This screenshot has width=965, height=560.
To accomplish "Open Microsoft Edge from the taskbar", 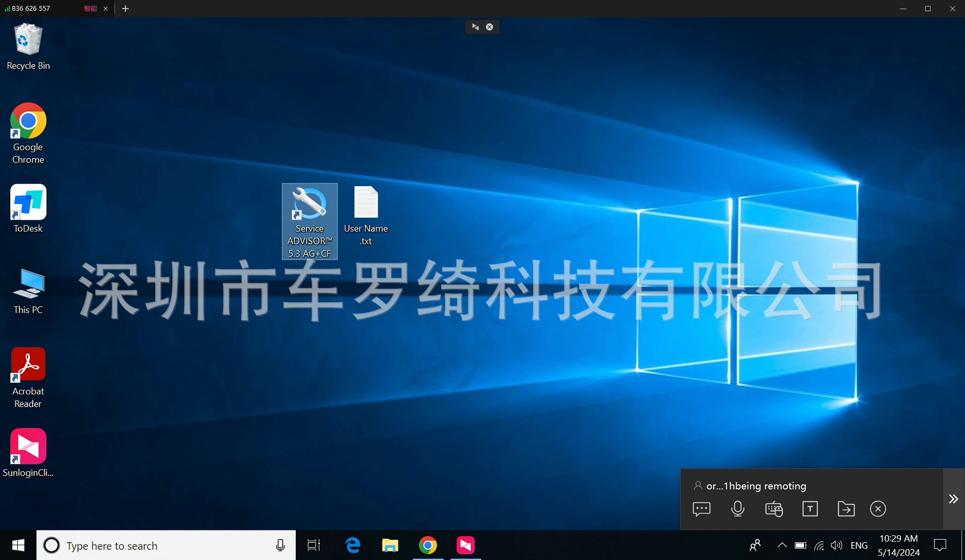I will pos(353,545).
